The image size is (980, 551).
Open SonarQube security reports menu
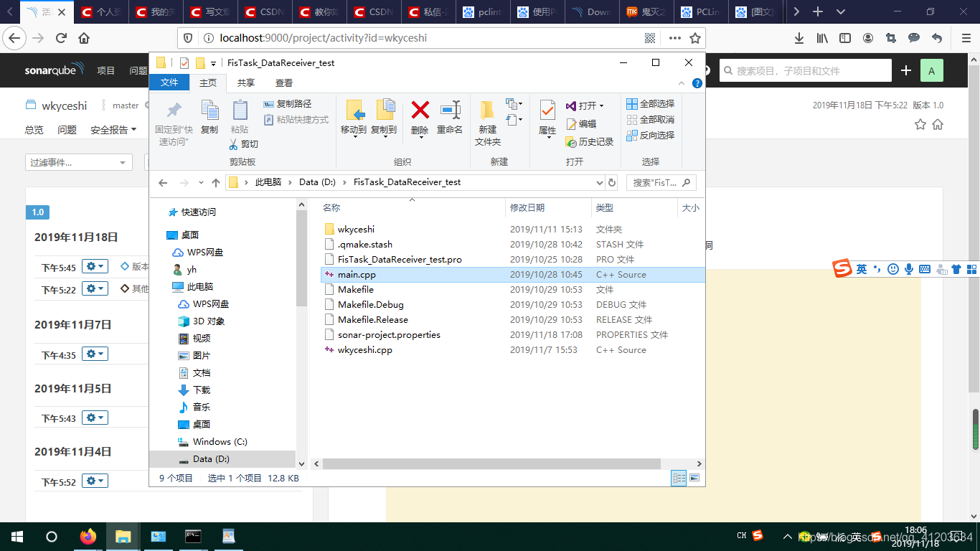pyautogui.click(x=113, y=130)
